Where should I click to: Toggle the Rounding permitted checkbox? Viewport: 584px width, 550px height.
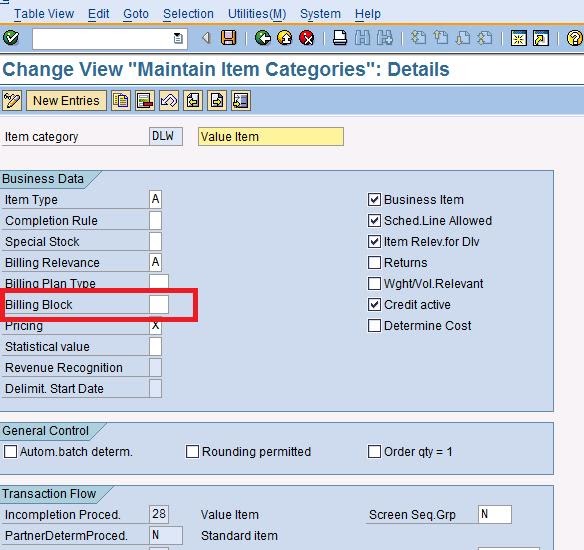pyautogui.click(x=192, y=452)
